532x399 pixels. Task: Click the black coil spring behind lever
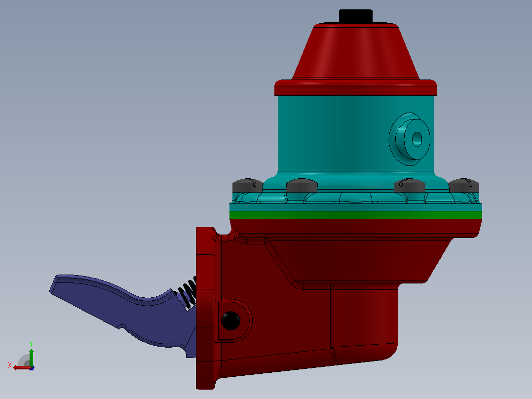(187, 293)
